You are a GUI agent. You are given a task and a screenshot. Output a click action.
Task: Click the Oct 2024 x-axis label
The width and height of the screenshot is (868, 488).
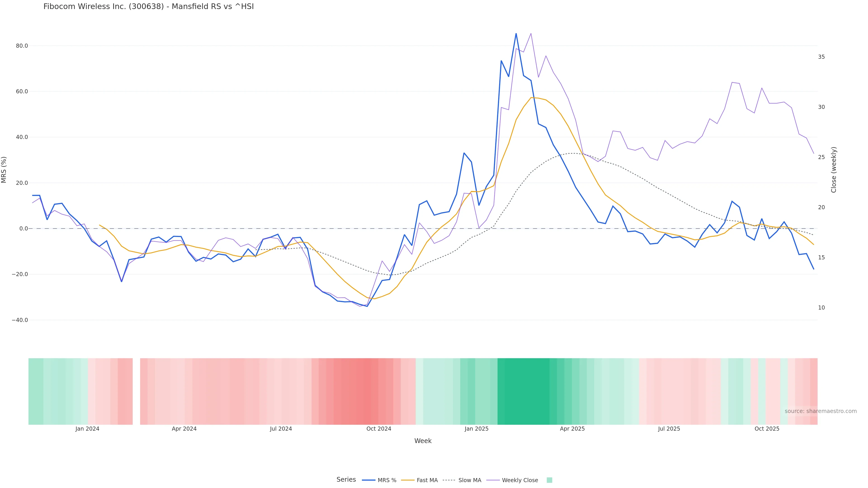click(x=379, y=429)
